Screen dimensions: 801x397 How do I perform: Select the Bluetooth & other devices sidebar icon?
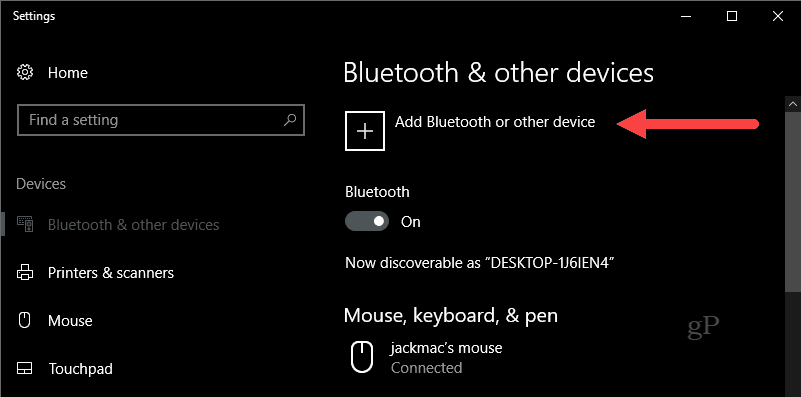(25, 224)
